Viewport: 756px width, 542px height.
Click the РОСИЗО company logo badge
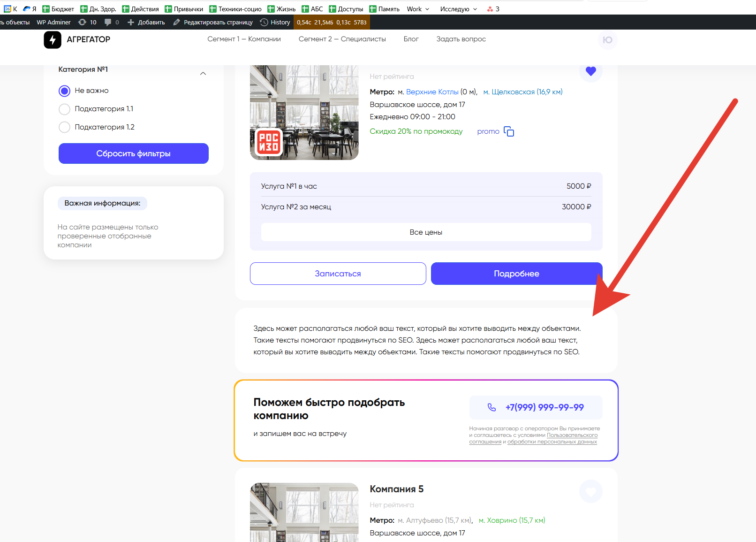269,142
